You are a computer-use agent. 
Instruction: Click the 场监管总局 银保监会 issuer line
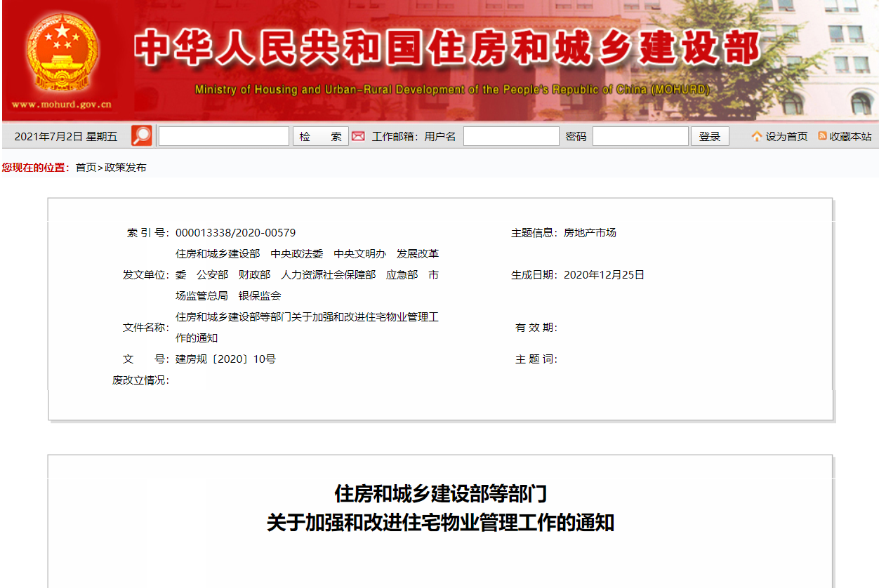point(228,296)
